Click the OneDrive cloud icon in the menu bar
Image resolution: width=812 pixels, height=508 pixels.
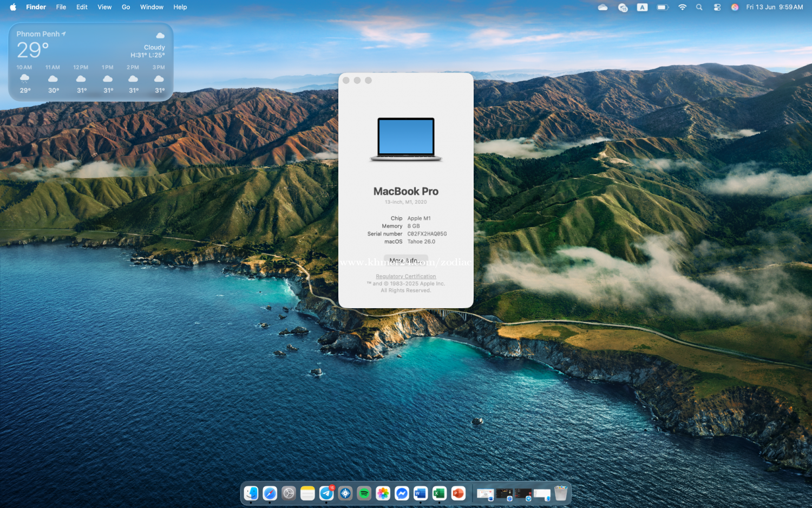pos(603,7)
